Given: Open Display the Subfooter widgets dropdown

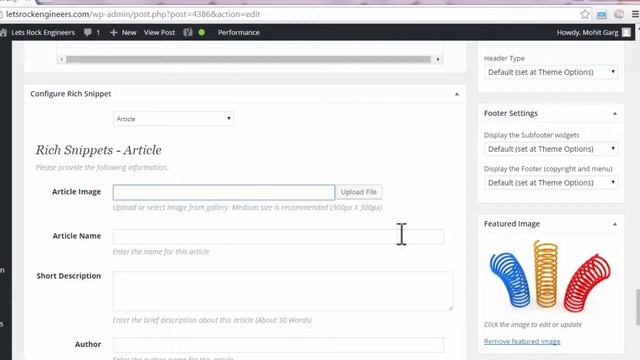Looking at the screenshot, I should click(x=551, y=149).
